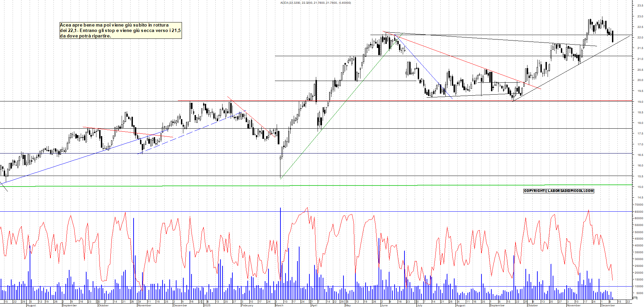Viewport: 644px width, 307px height.
Task: Select the June month label
Action: [x=384, y=305]
